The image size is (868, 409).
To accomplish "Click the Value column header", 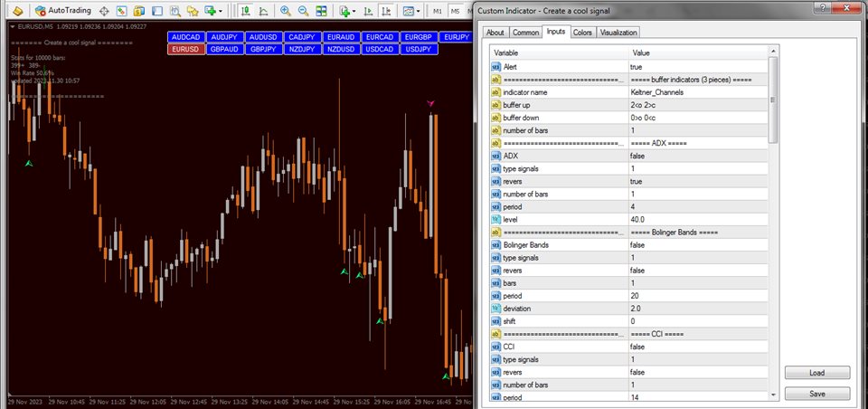I will pyautogui.click(x=699, y=52).
